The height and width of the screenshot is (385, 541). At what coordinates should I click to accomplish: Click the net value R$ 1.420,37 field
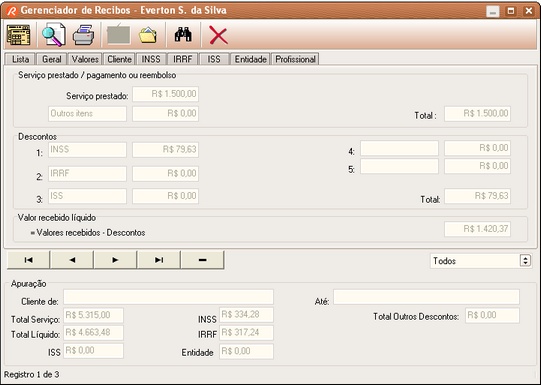pyautogui.click(x=478, y=229)
